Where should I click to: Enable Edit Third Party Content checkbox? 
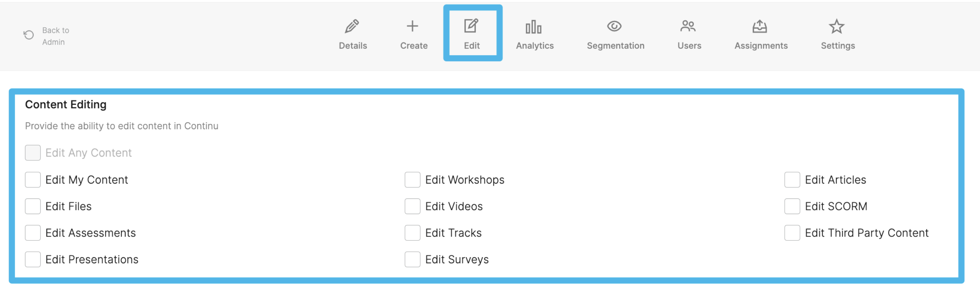(792, 233)
